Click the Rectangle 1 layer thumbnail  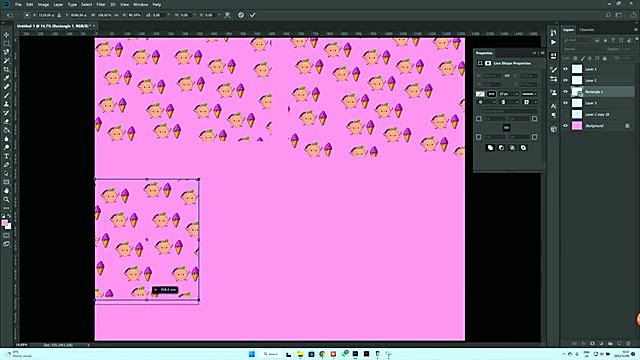[577, 92]
